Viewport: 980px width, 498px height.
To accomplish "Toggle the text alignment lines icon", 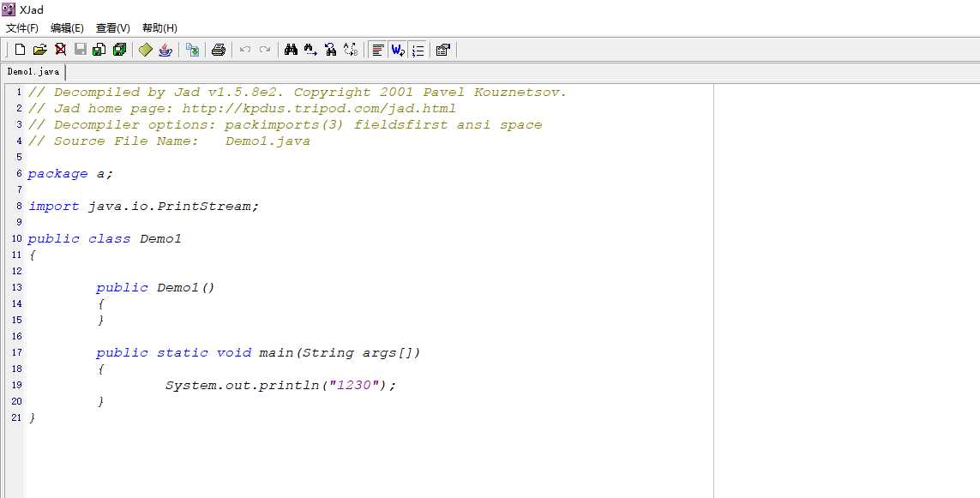I will click(377, 50).
